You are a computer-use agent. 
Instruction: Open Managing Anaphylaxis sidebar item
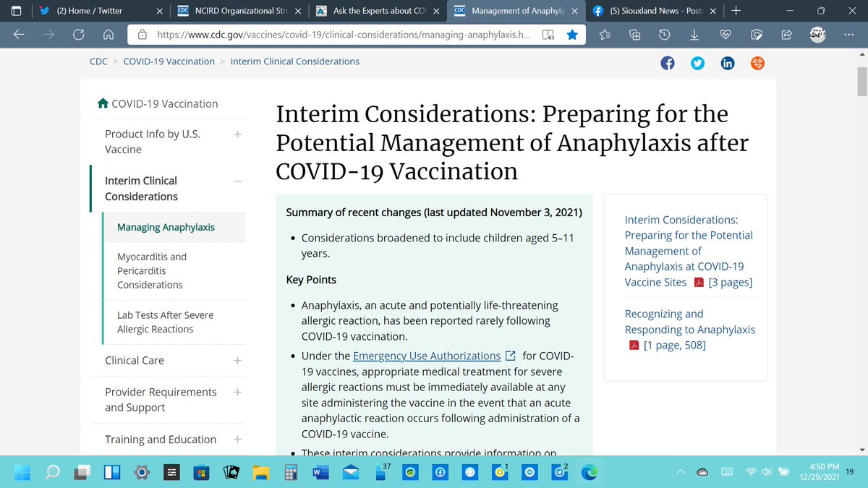pyautogui.click(x=166, y=227)
